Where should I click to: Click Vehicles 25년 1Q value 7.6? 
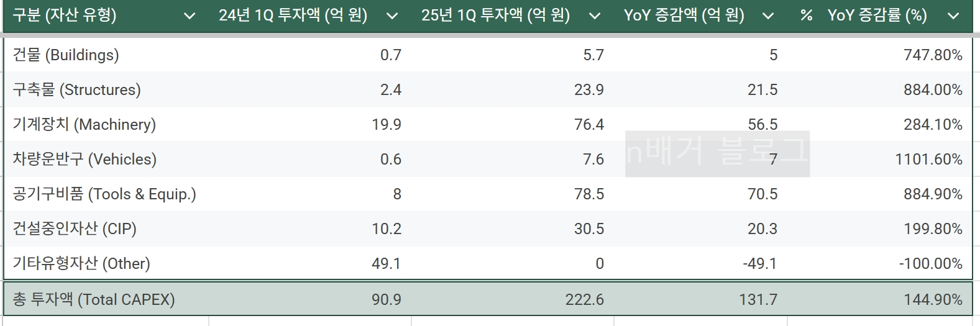[x=593, y=159]
